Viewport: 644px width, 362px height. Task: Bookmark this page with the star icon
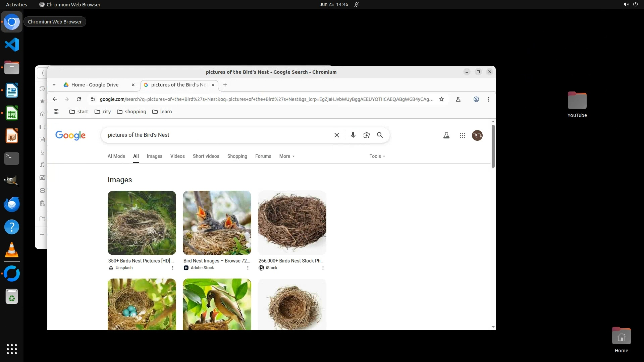441,99
